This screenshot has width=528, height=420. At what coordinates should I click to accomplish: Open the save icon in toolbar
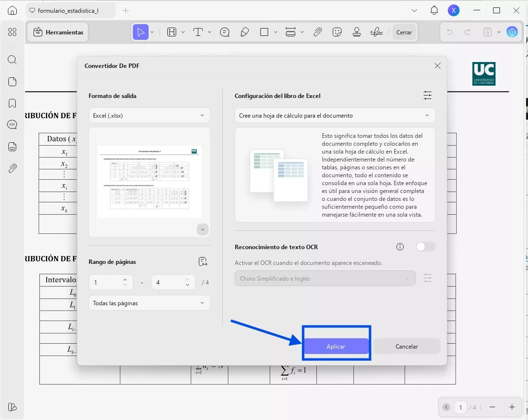click(x=487, y=32)
